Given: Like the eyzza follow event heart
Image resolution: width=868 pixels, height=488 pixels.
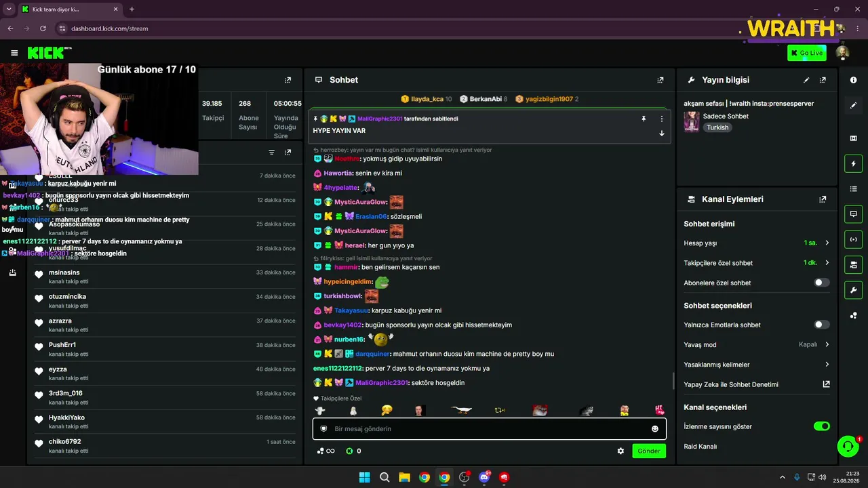Looking at the screenshot, I should (x=39, y=372).
